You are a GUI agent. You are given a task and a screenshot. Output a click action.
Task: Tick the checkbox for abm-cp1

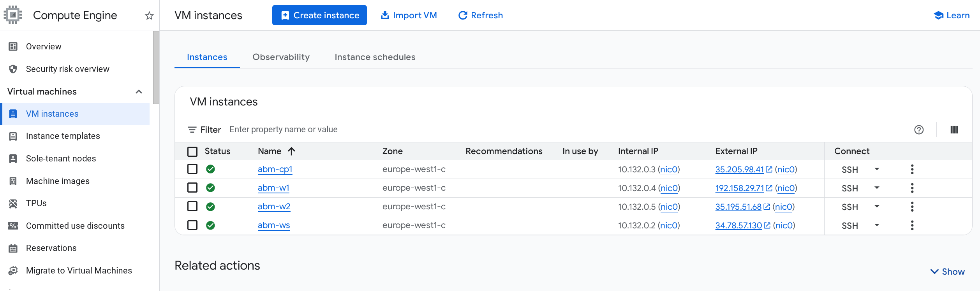pyautogui.click(x=192, y=169)
